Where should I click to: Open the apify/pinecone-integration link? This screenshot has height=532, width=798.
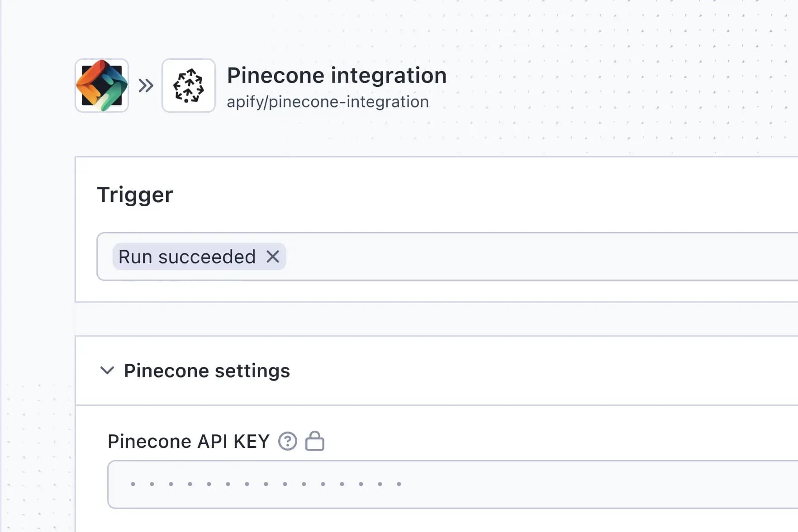coord(328,102)
